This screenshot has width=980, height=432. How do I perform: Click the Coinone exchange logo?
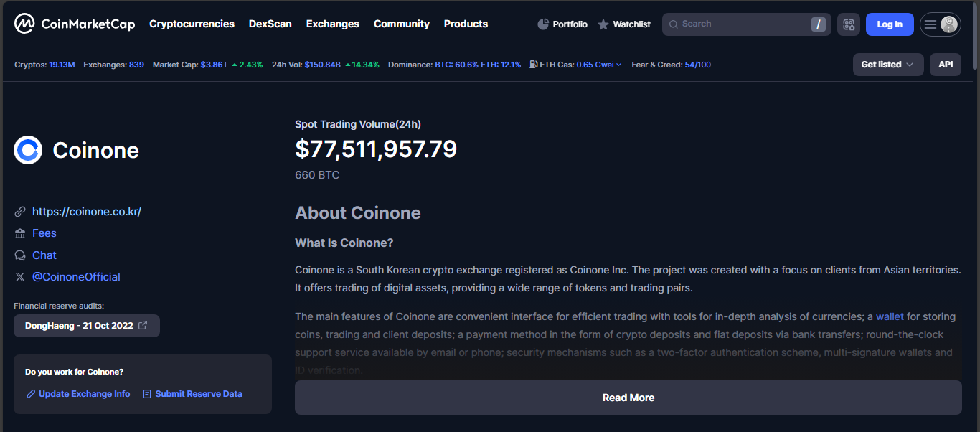28,150
